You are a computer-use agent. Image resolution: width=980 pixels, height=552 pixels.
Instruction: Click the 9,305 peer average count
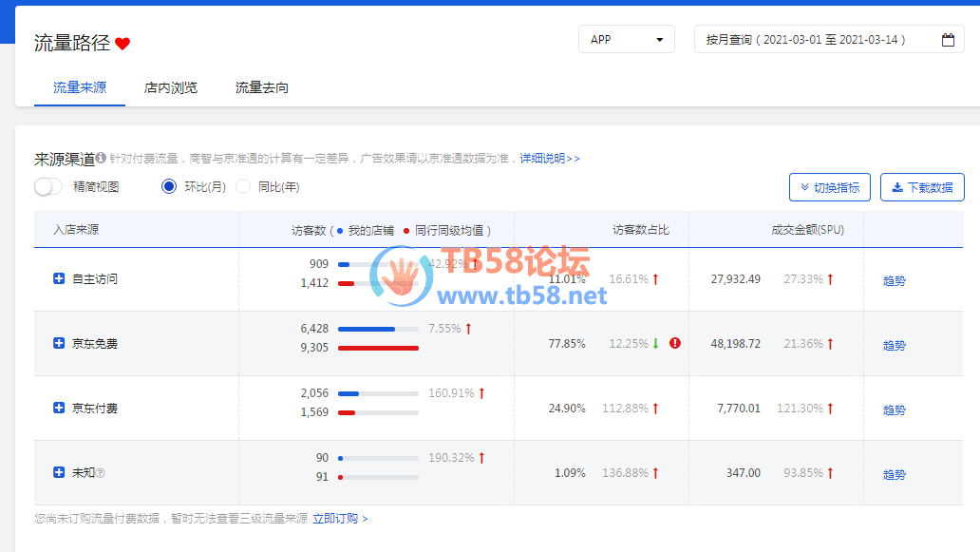(x=314, y=347)
